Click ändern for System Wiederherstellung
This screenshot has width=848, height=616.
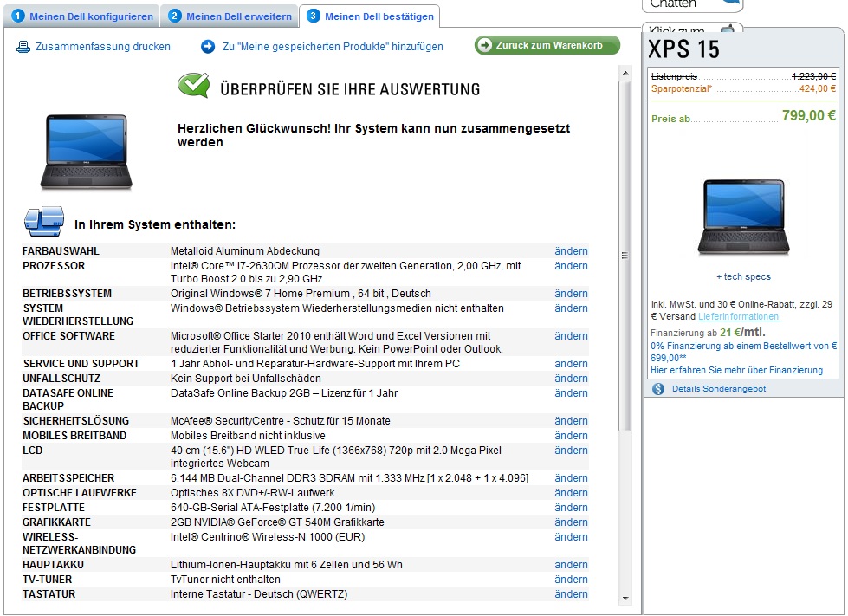(571, 308)
